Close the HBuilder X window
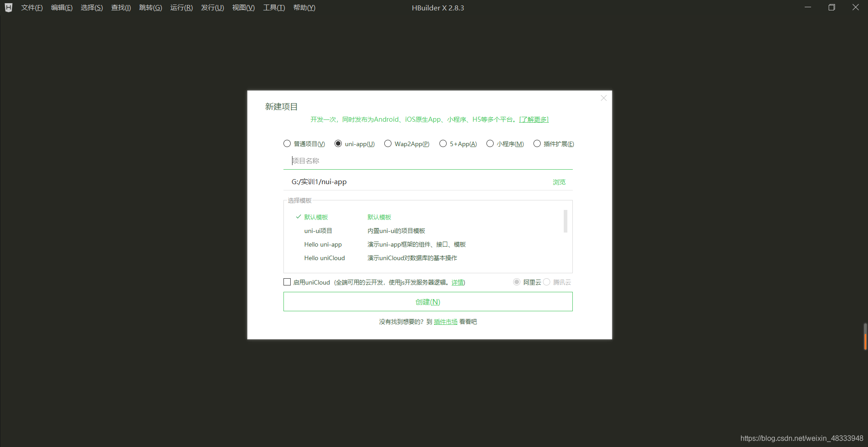 tap(855, 7)
